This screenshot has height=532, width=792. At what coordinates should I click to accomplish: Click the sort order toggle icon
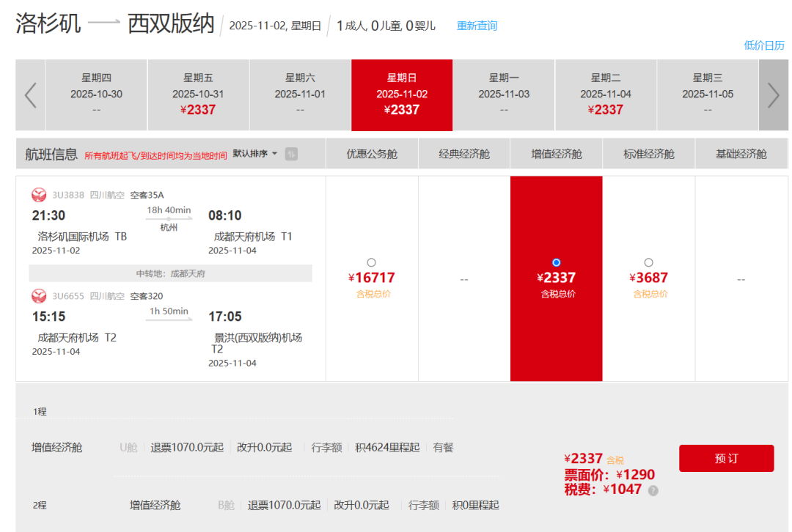(x=291, y=154)
